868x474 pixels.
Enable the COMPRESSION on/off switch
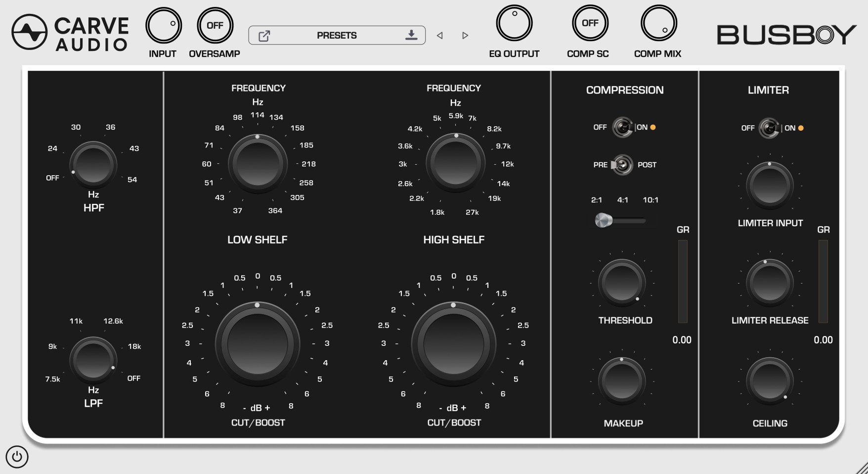tap(623, 127)
